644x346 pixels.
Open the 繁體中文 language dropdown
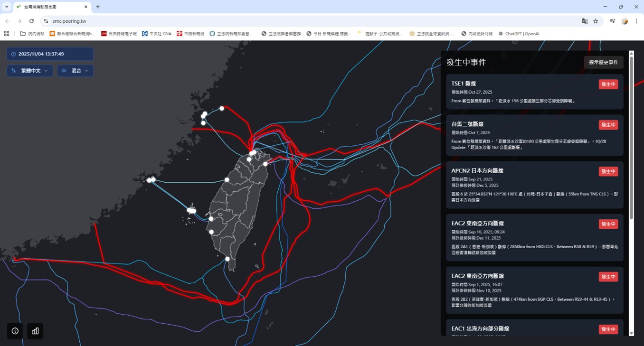(x=30, y=71)
